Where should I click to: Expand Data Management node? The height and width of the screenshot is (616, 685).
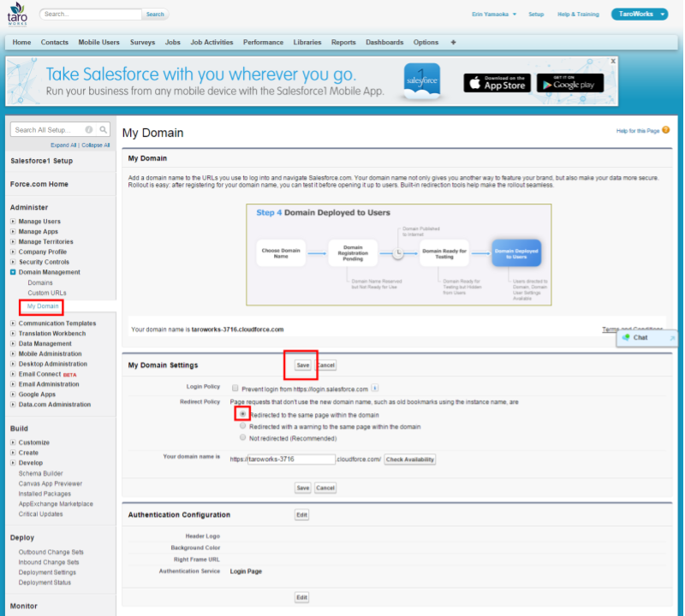[x=13, y=344]
